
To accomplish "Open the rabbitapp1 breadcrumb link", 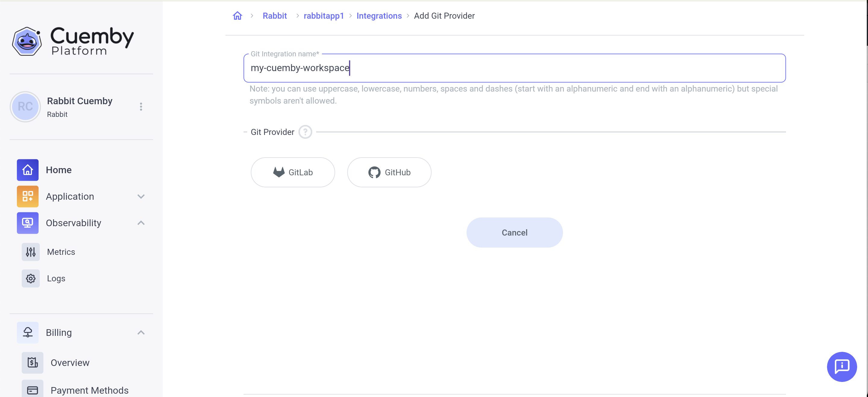I will pyautogui.click(x=323, y=16).
